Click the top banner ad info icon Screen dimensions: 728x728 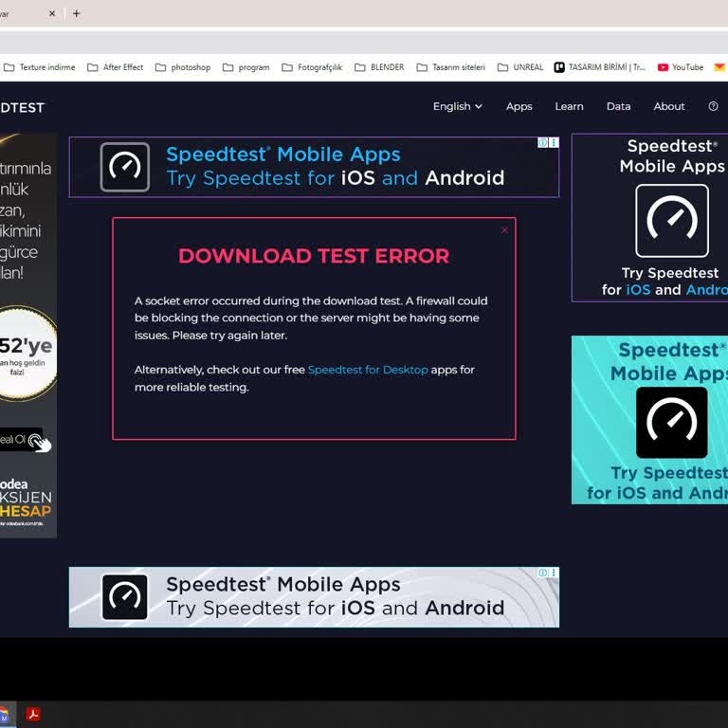click(542, 142)
